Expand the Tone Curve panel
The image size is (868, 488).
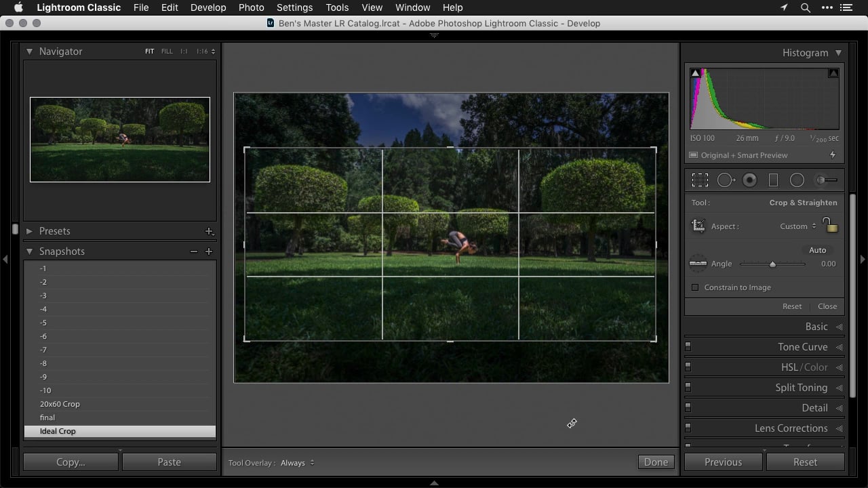pos(839,347)
